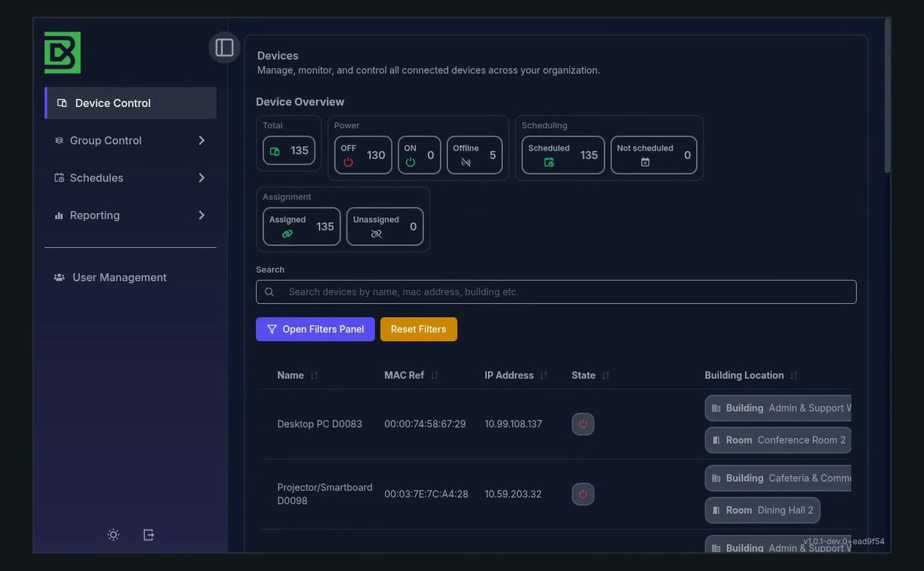924x571 pixels.
Task: Click the logout icon at the sidebar bottom
Action: (149, 534)
